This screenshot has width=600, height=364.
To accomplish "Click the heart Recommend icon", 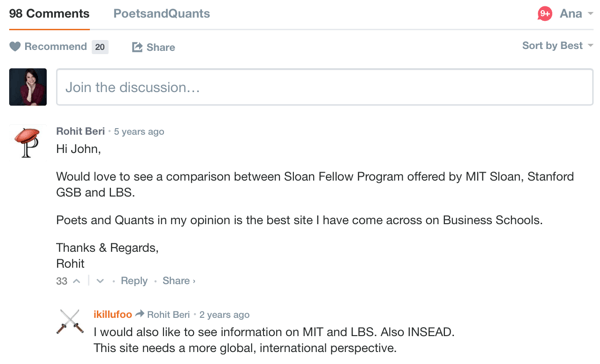I will point(15,47).
